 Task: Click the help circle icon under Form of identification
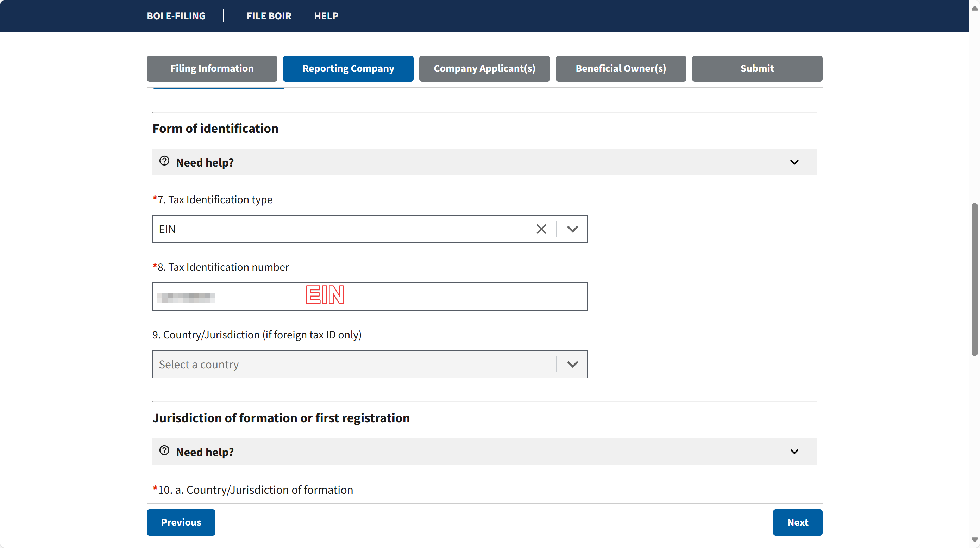[164, 161]
